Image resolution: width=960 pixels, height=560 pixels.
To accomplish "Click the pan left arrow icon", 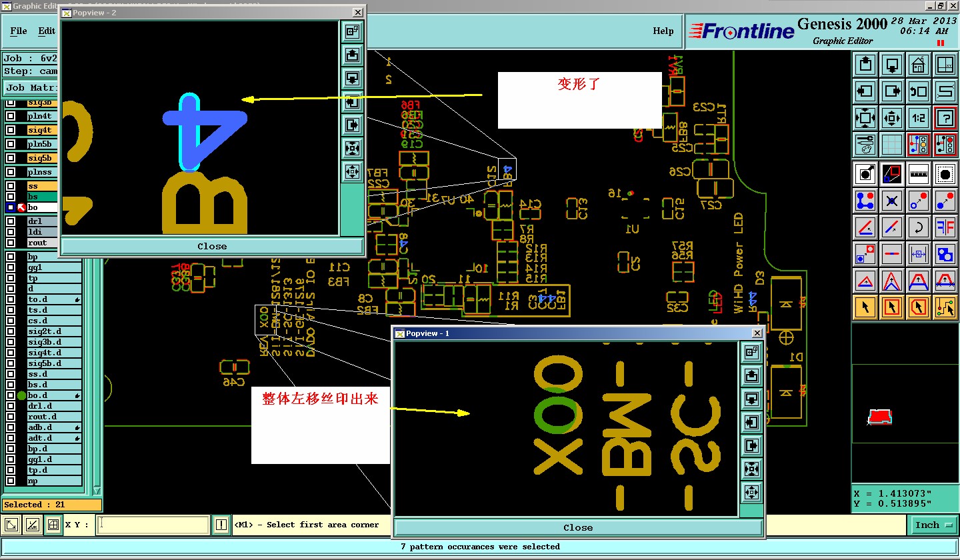I will click(x=865, y=91).
